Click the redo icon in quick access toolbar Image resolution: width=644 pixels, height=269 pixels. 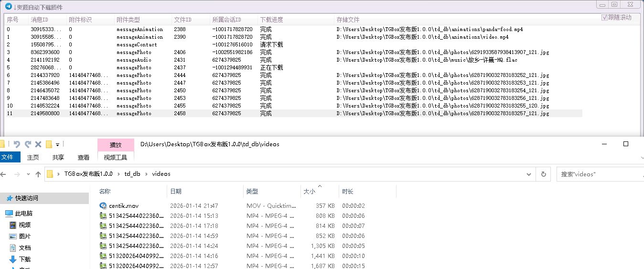(x=28, y=144)
